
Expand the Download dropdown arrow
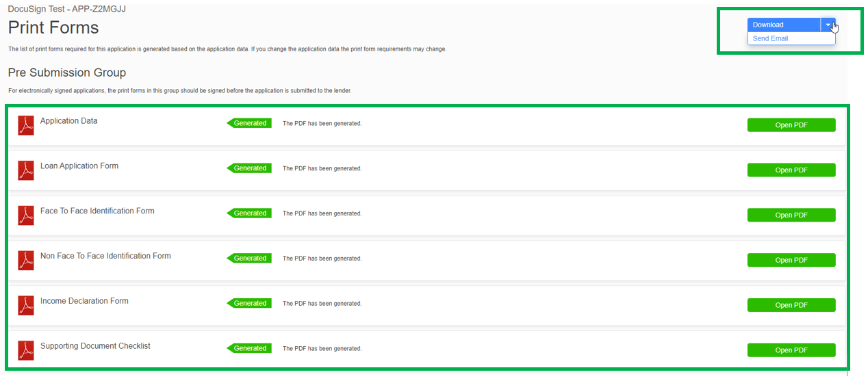pos(828,25)
